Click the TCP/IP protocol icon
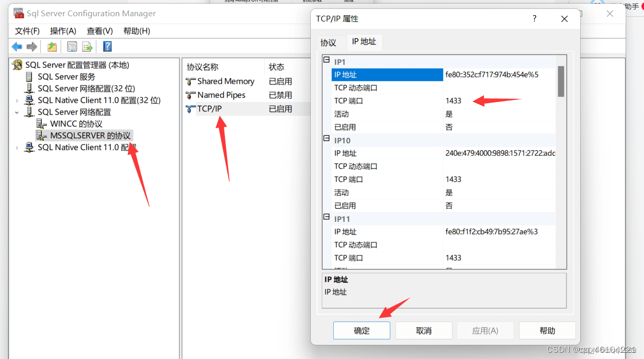This screenshot has width=644, height=359. click(x=191, y=109)
